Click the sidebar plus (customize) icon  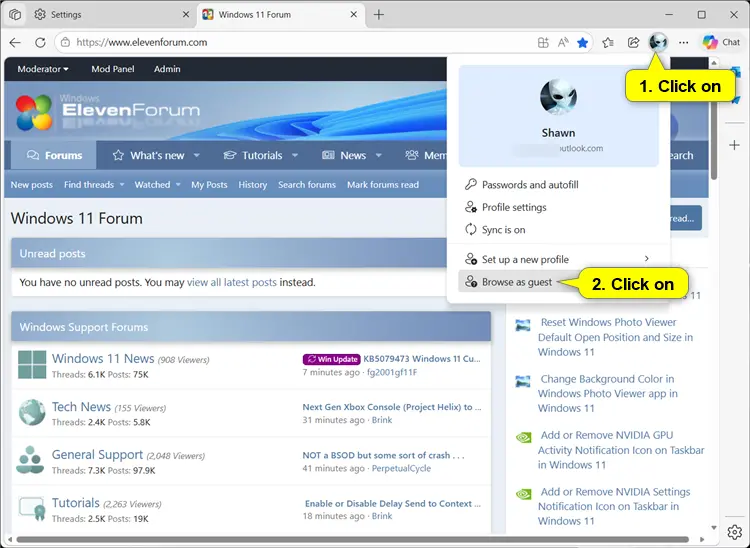[735, 145]
